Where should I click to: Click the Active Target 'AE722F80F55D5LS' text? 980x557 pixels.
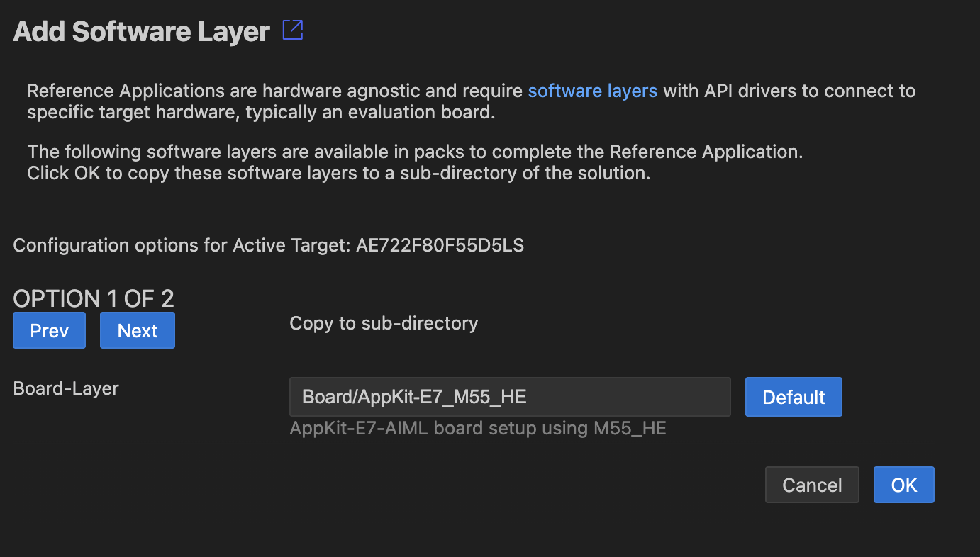pyautogui.click(x=440, y=246)
